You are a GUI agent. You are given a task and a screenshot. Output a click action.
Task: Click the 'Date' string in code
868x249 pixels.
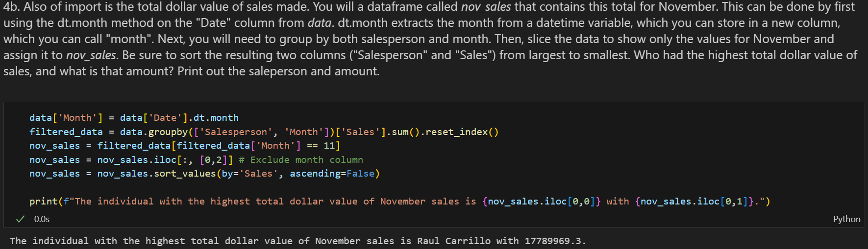(x=165, y=118)
